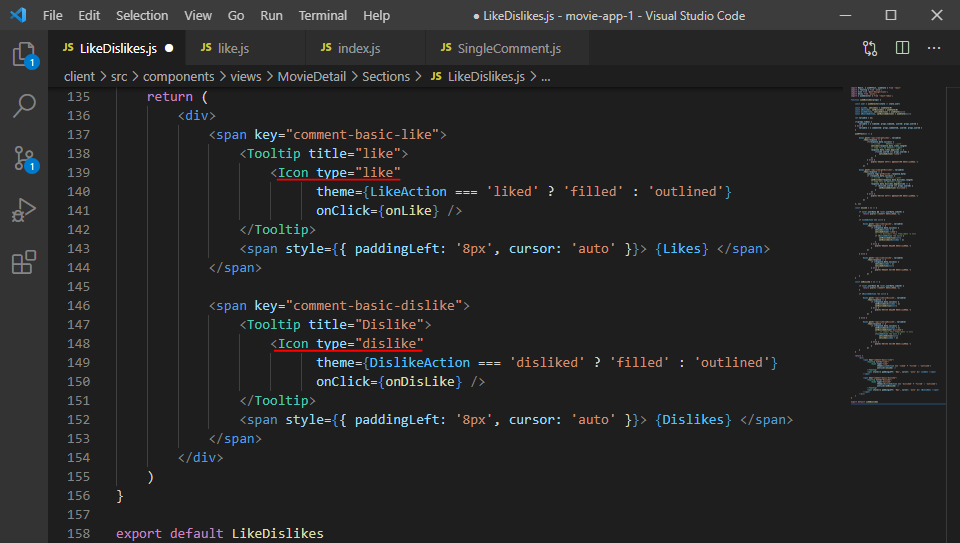Open the Extensions view
The height and width of the screenshot is (543, 960).
tap(24, 262)
